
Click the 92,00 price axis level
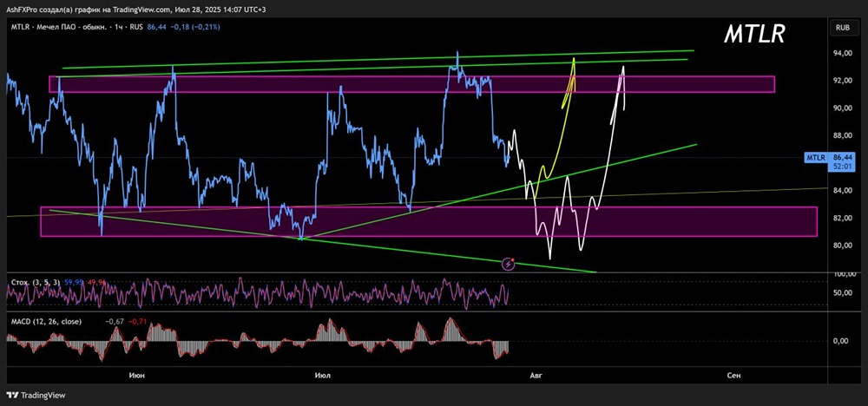tap(845, 81)
